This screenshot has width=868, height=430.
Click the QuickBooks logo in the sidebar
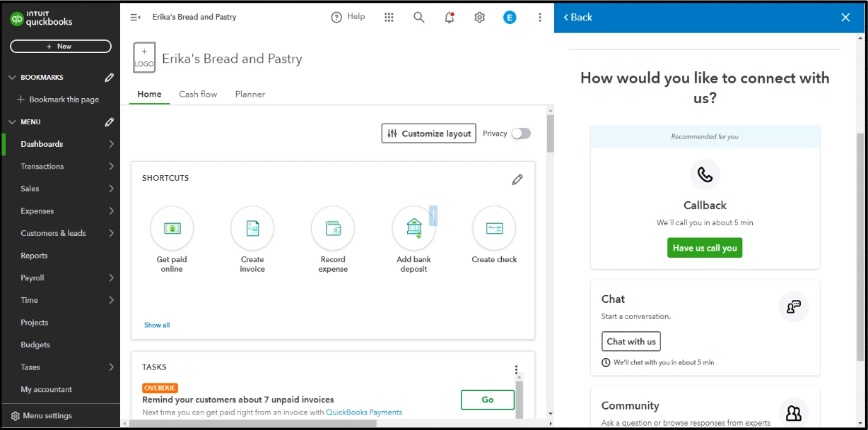tap(41, 19)
